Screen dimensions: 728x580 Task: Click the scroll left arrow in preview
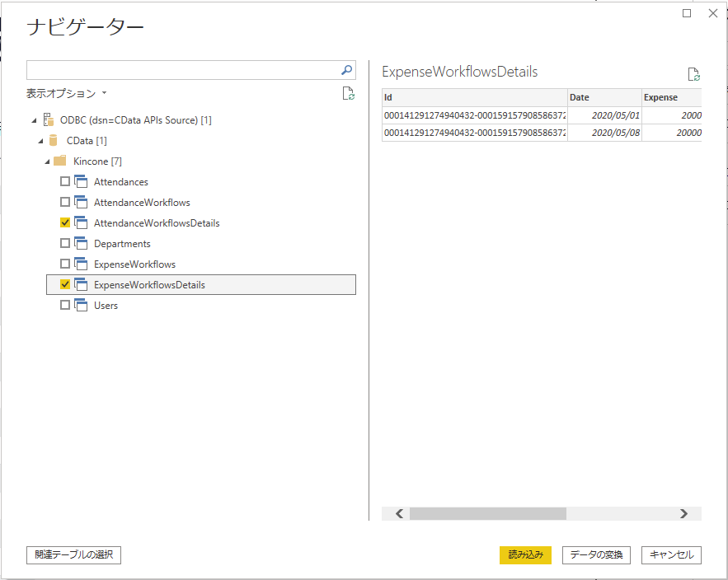click(x=399, y=513)
